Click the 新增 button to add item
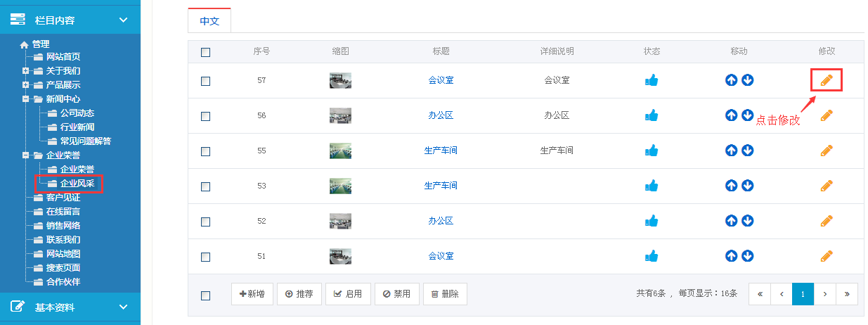 pyautogui.click(x=252, y=294)
